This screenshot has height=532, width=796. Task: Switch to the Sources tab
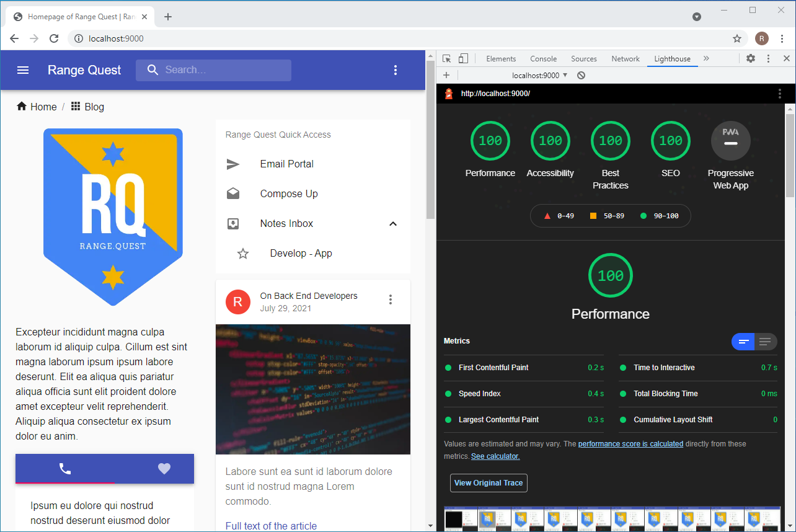(x=584, y=59)
